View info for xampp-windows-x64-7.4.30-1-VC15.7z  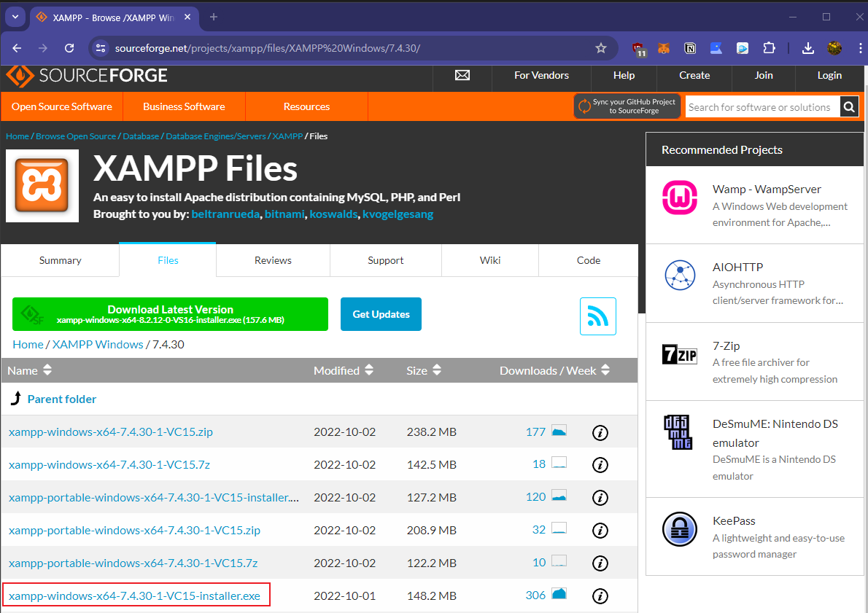[600, 465]
